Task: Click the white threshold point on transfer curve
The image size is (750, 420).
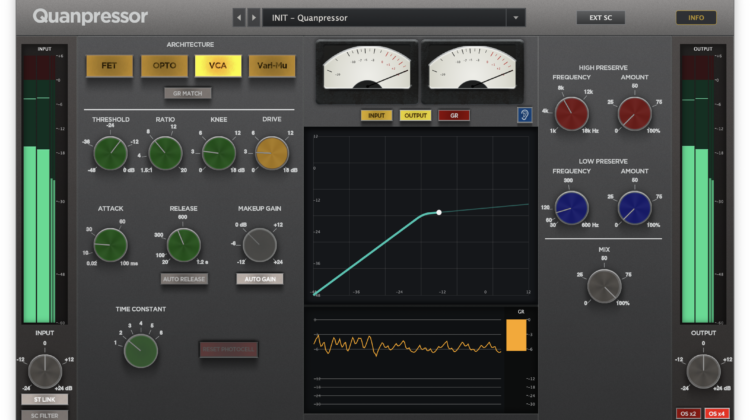Action: 439,212
